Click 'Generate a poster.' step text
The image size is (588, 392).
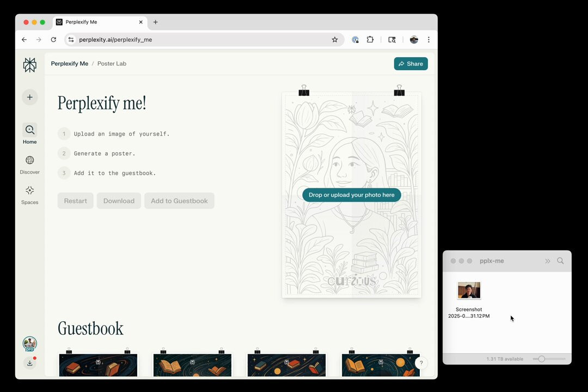pyautogui.click(x=104, y=154)
